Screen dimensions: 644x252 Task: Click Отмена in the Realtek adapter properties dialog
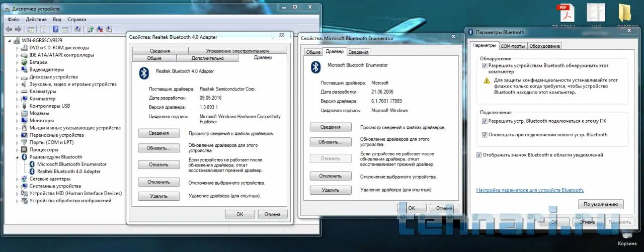pos(272,214)
